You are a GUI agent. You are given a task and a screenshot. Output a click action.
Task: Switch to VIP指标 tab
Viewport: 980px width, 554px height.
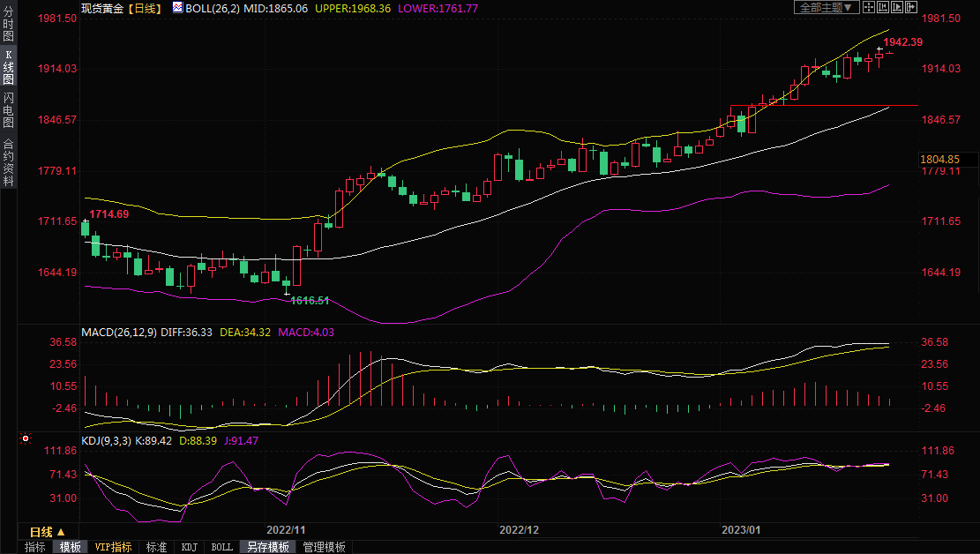tap(113, 547)
